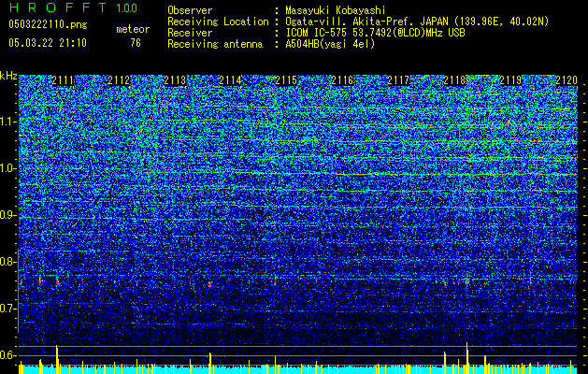588x374 pixels.
Task: Click the receiver ICOM IC-575 frequency text
Action: 376,33
